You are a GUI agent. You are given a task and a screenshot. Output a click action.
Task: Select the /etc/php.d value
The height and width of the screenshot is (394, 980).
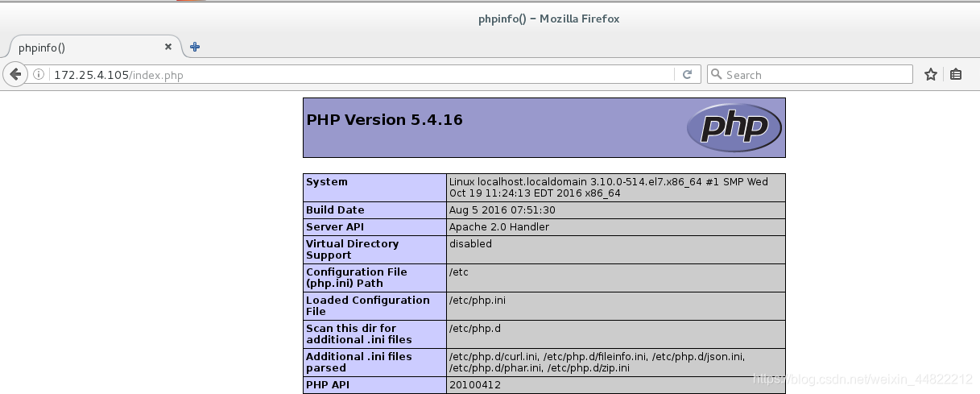pos(474,329)
